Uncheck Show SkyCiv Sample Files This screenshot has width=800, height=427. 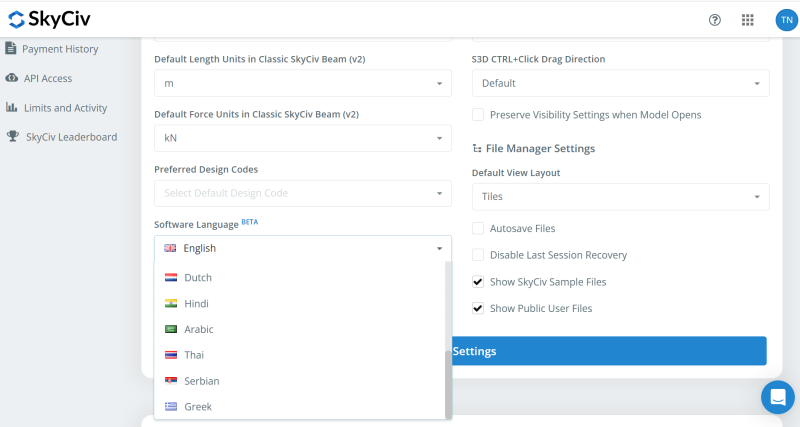478,282
